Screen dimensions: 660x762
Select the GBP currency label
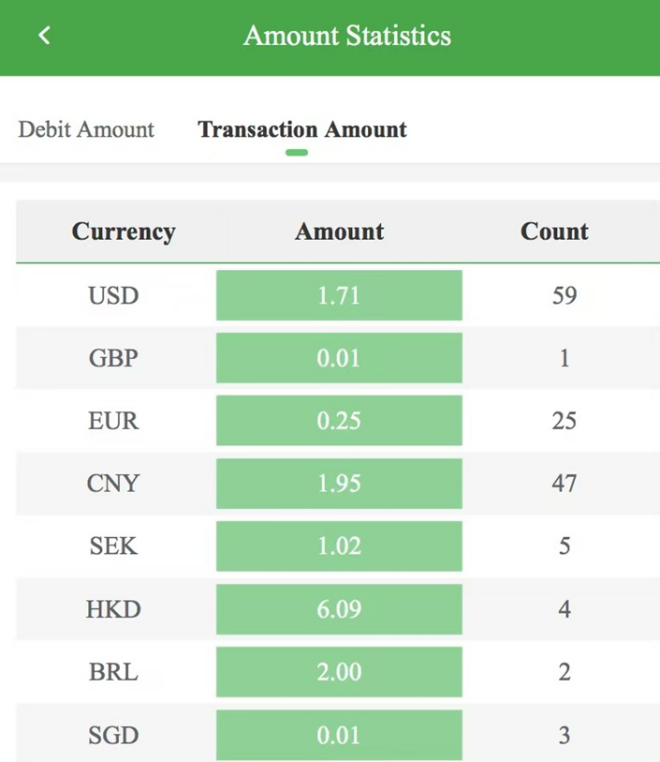[x=113, y=358]
